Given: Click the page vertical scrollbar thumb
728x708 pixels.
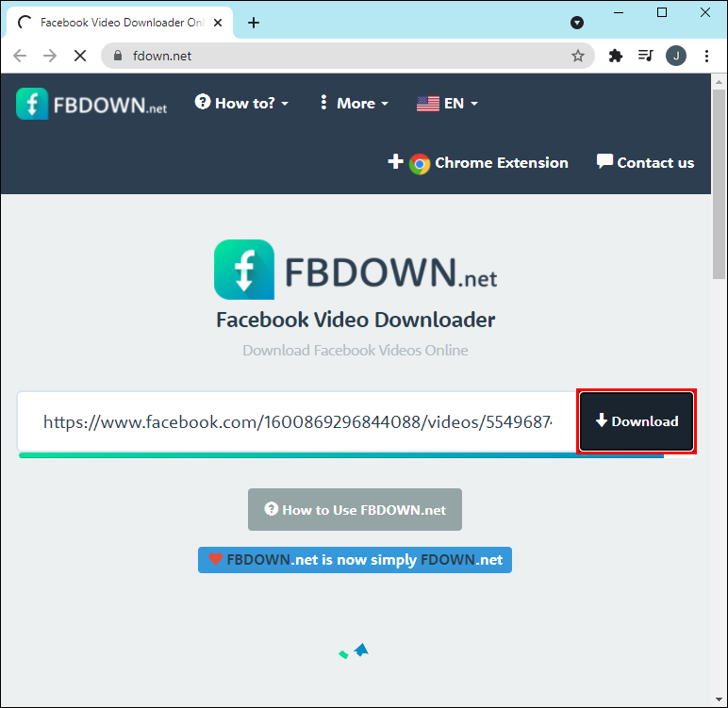Looking at the screenshot, I should 719,184.
